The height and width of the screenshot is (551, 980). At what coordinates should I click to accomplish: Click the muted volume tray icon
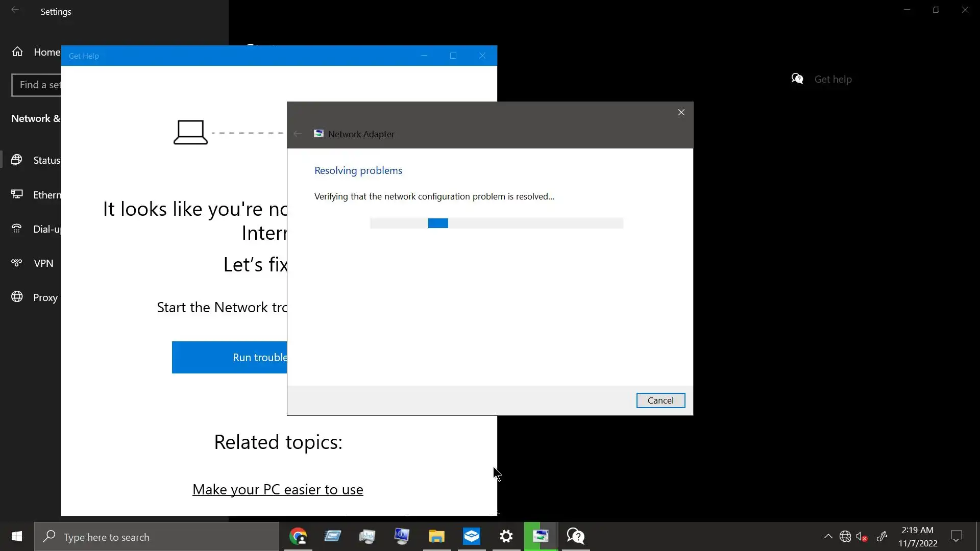click(x=862, y=537)
